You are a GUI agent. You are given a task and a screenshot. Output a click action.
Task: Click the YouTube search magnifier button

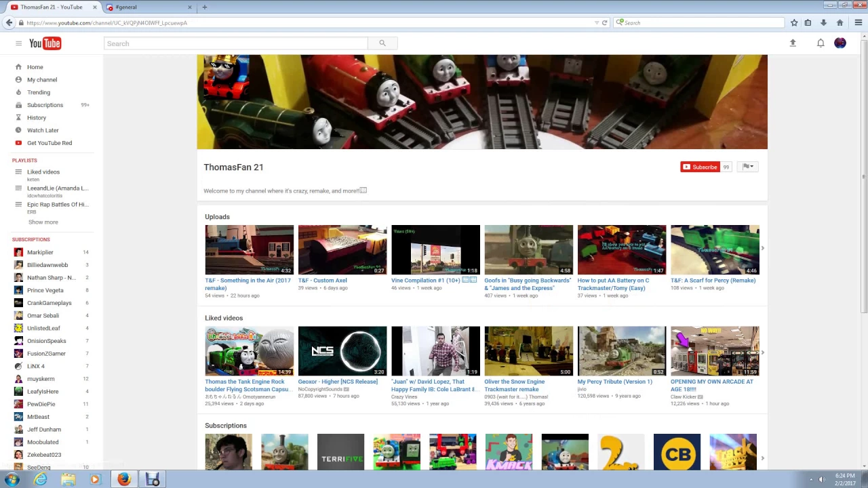click(382, 43)
